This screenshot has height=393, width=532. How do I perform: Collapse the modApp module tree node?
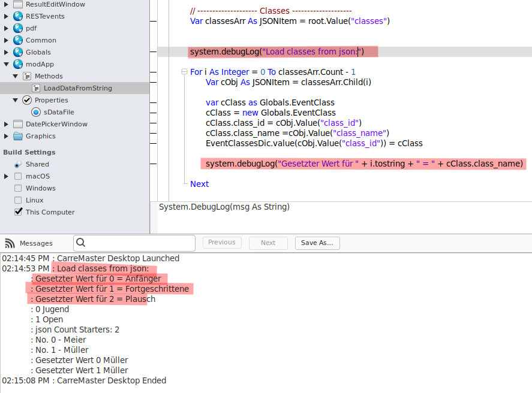(x=7, y=64)
